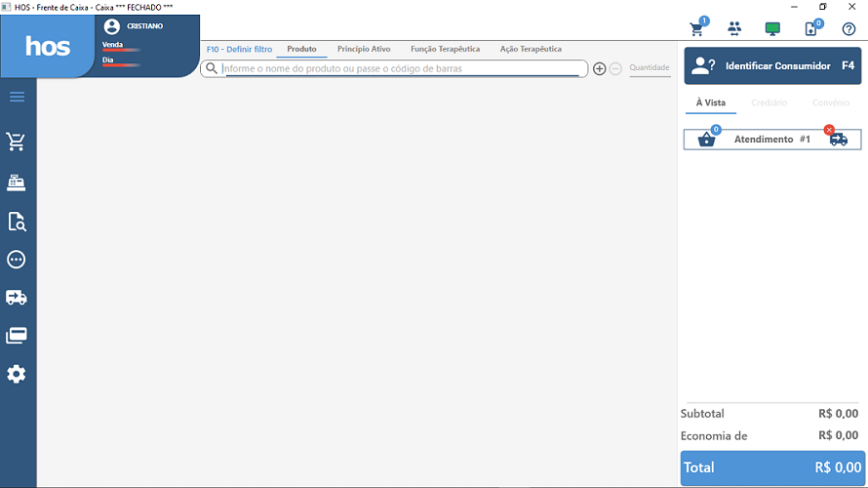The width and height of the screenshot is (868, 488).
Task: Open the document search sidebar icon
Action: (17, 222)
